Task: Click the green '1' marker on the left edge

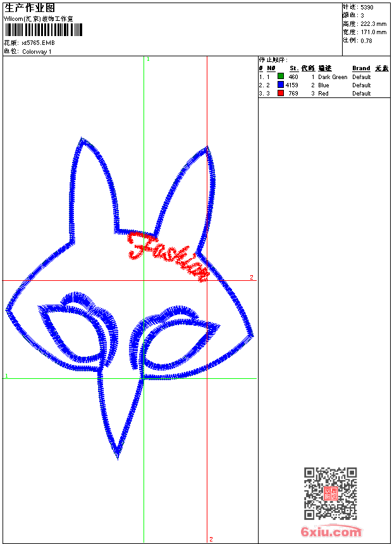Action: (x=6, y=376)
